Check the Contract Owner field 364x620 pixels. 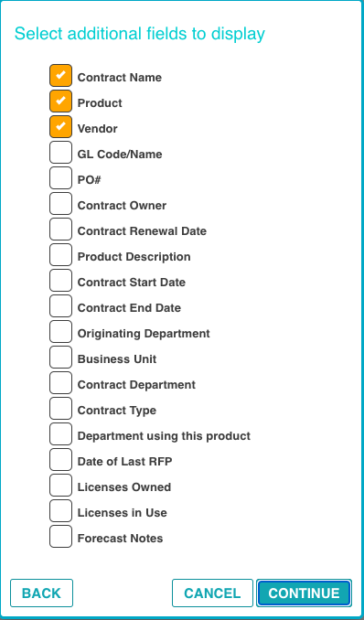[60, 204]
